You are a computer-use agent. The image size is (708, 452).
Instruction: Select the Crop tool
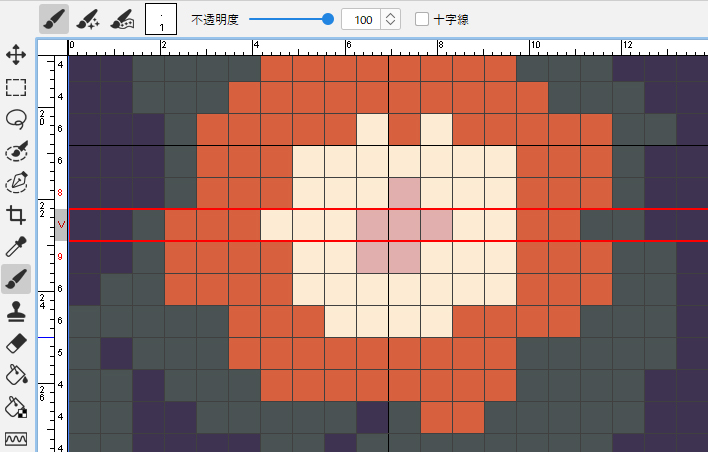15,215
